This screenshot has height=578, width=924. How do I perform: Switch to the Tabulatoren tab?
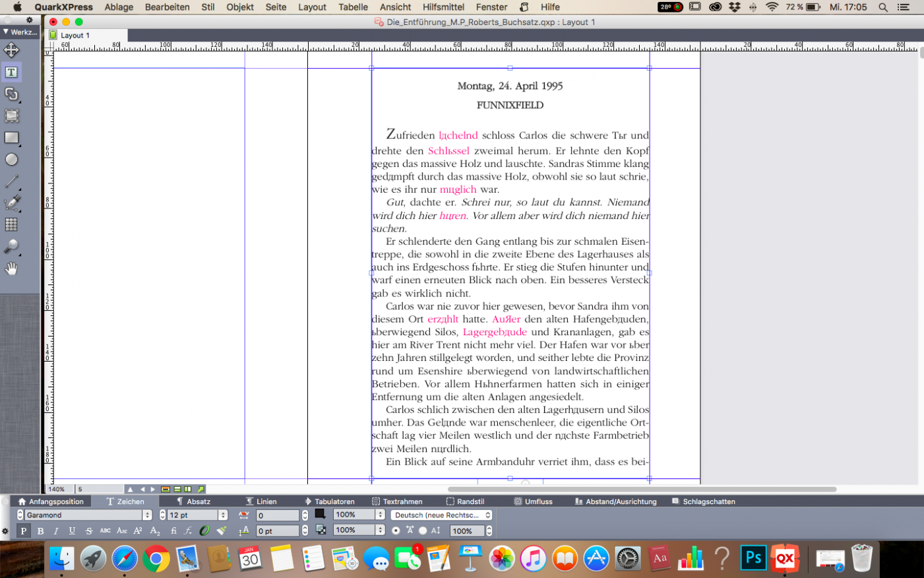[329, 501]
